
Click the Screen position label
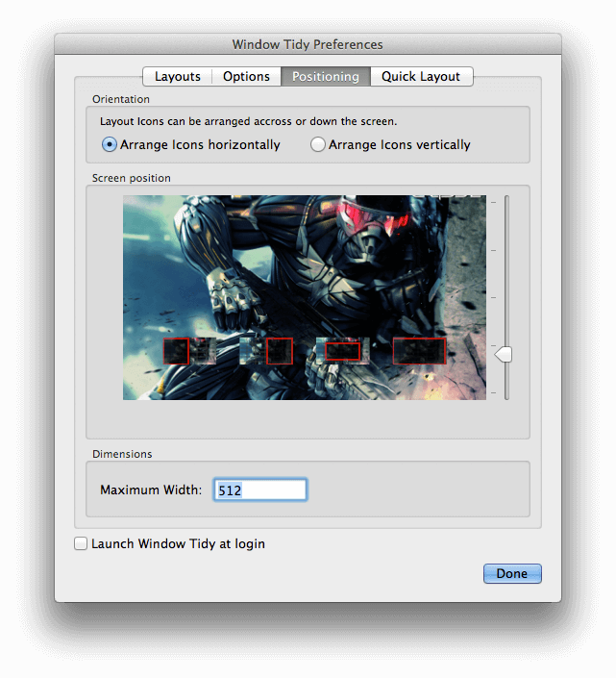132,178
